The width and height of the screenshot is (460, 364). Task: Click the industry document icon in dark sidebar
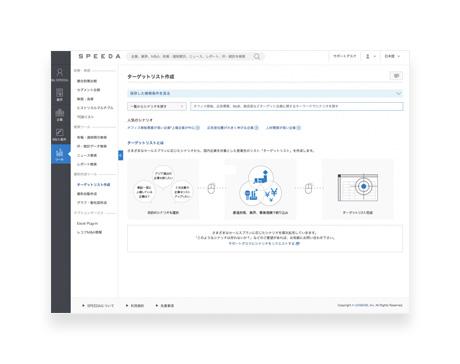60,95
